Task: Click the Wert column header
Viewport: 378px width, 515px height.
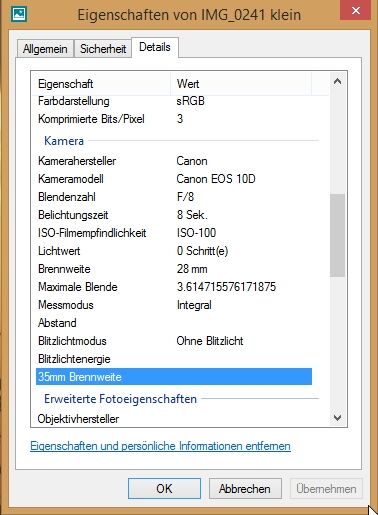Action: [x=241, y=84]
